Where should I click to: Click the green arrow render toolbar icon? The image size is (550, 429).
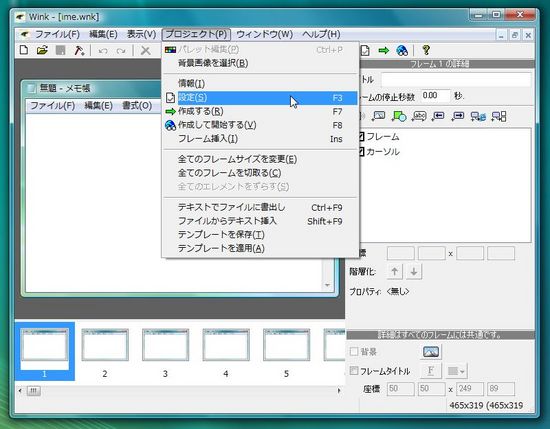click(x=384, y=51)
